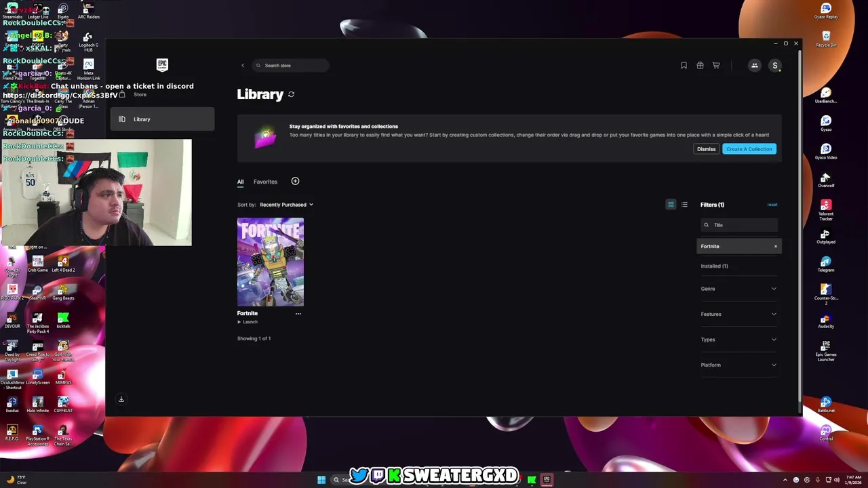Viewport: 868px width, 488px height.
Task: Open the taskbar clock showing 7:47 AM
Action: [854, 480]
